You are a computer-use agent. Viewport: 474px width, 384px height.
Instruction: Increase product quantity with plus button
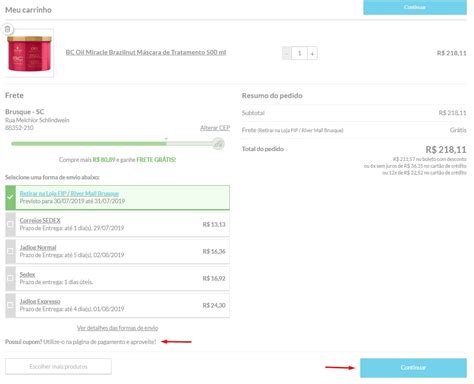tap(312, 53)
